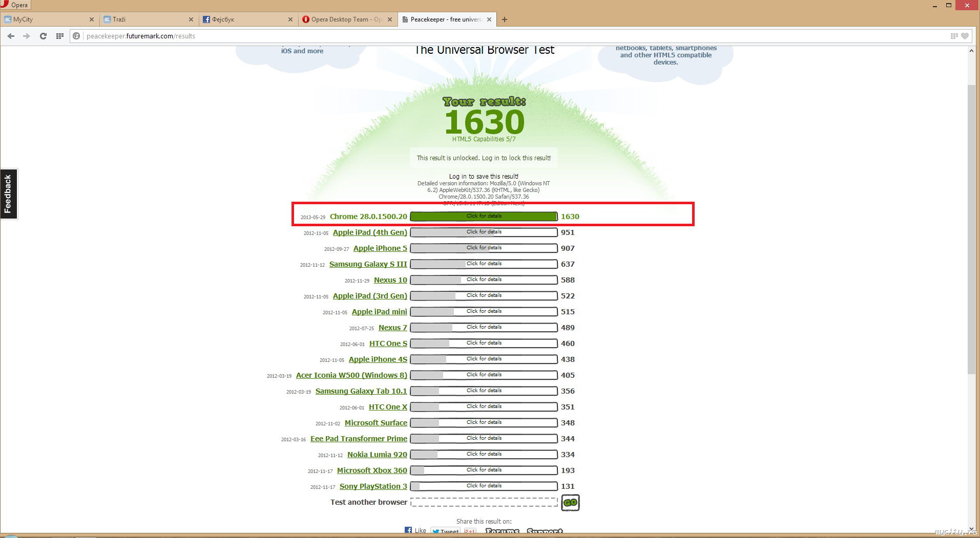Image resolution: width=980 pixels, height=538 pixels.
Task: Close the Traži tab
Action: (x=191, y=19)
